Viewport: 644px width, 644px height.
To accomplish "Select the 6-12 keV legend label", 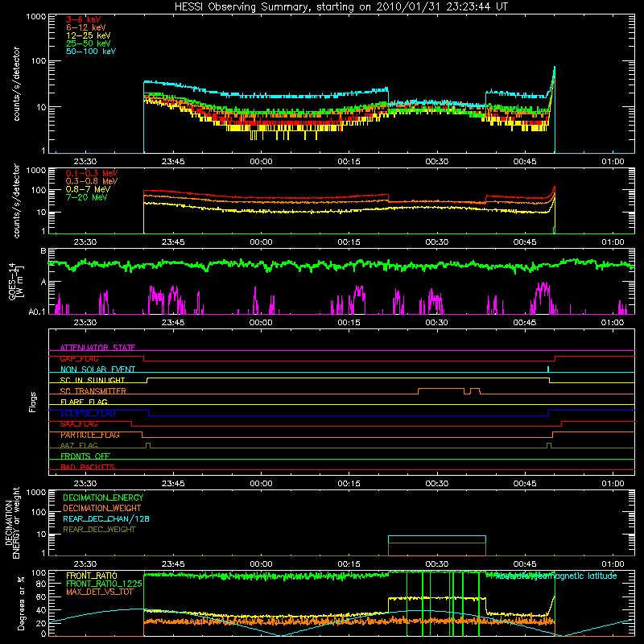I will [x=86, y=27].
